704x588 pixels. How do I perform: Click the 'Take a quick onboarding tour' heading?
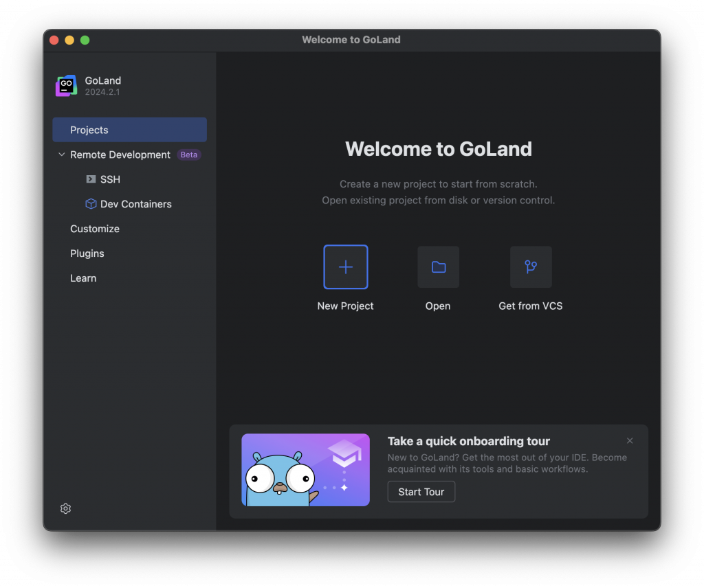tap(468, 441)
